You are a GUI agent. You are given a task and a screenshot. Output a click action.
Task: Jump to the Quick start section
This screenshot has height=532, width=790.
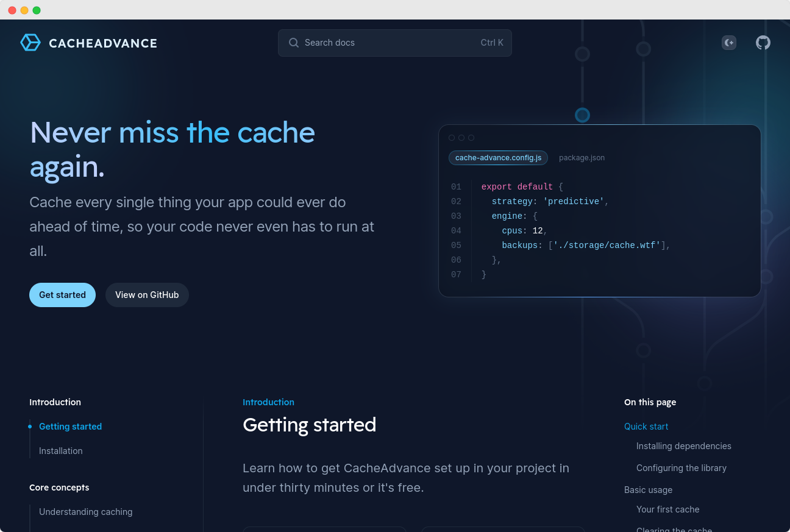click(x=646, y=427)
